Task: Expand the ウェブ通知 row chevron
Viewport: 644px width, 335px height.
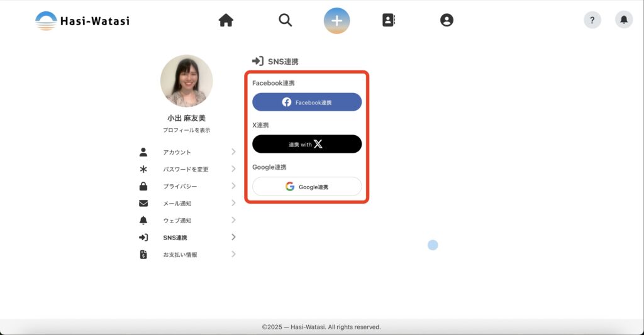Action: coord(233,220)
